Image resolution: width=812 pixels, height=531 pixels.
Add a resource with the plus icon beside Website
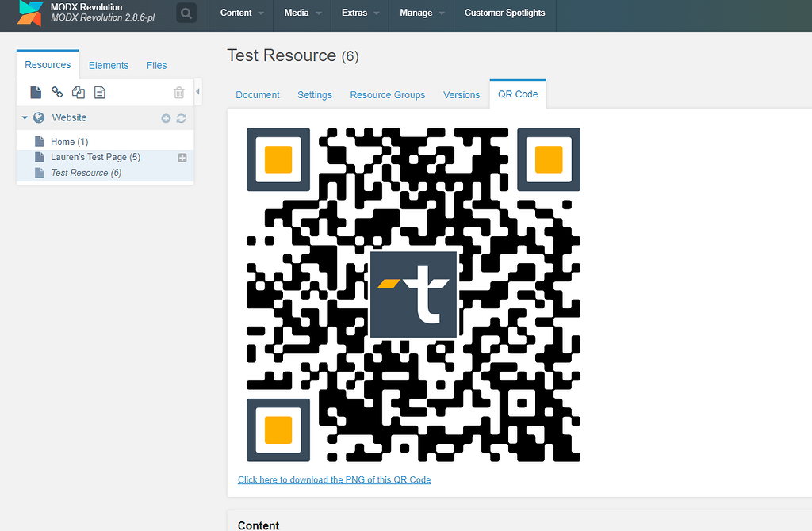click(165, 117)
